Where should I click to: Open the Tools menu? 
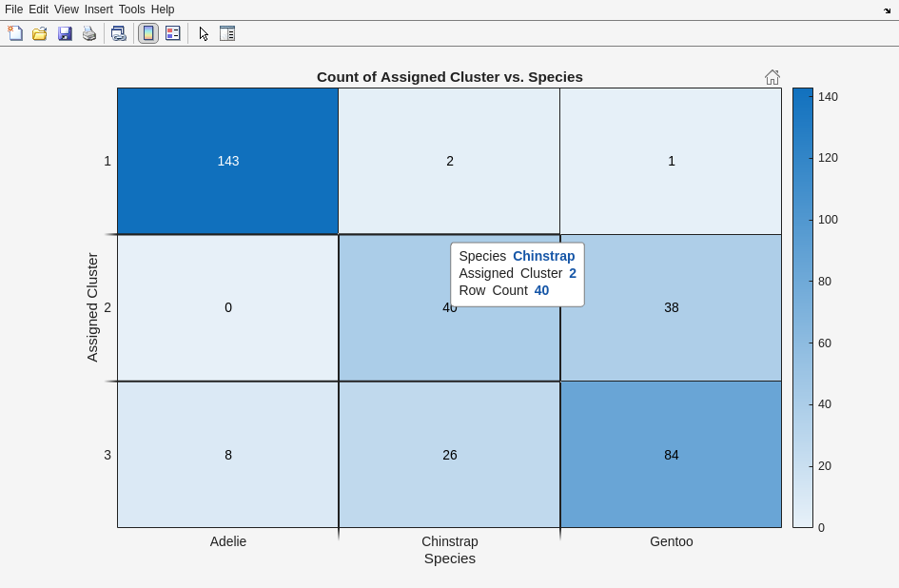tap(131, 10)
